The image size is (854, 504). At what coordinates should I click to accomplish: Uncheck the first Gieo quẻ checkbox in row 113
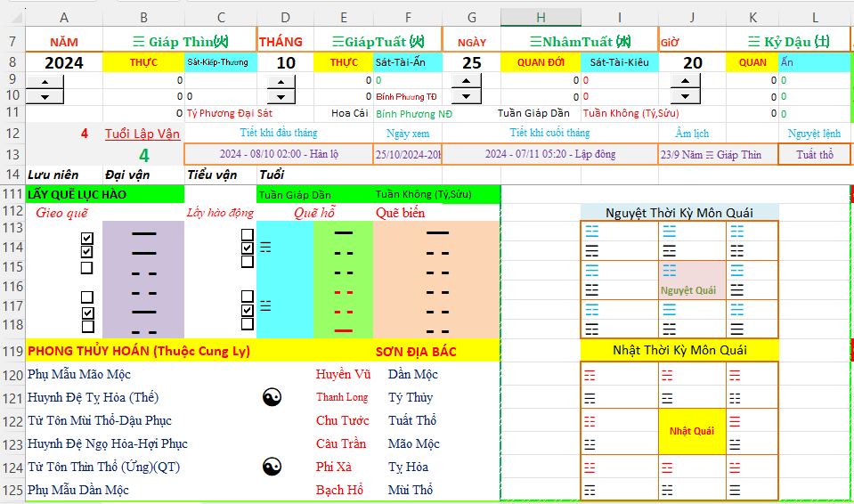point(87,239)
